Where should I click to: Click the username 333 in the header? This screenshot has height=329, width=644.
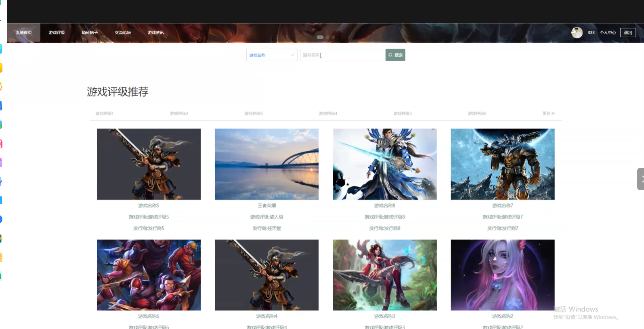click(591, 33)
